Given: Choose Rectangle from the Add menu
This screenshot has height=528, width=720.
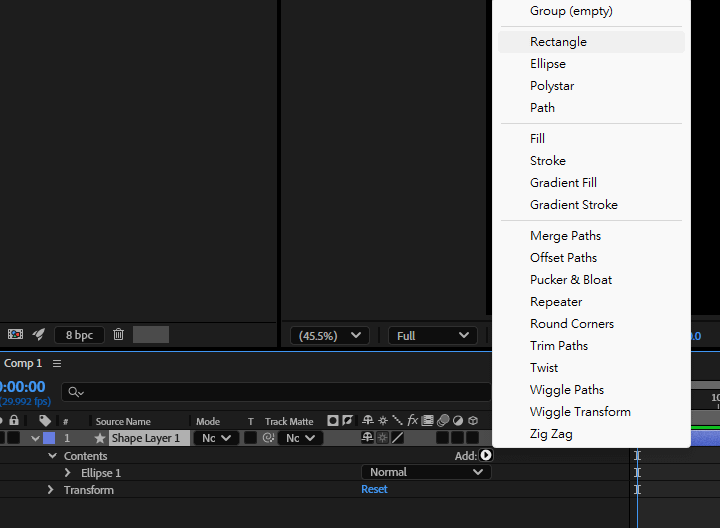Looking at the screenshot, I should click(x=558, y=42).
